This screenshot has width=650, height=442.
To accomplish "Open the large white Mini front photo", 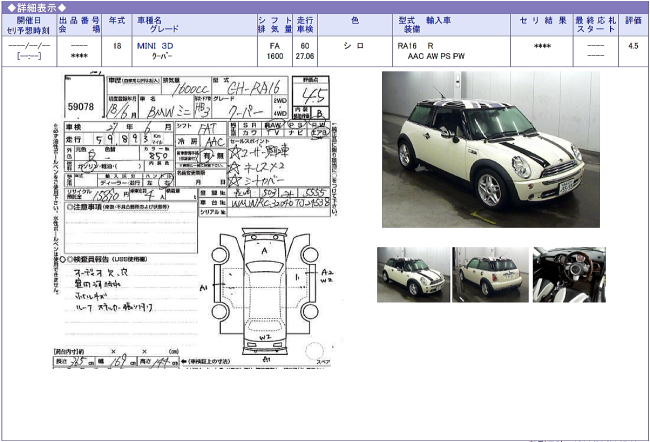I will click(491, 149).
